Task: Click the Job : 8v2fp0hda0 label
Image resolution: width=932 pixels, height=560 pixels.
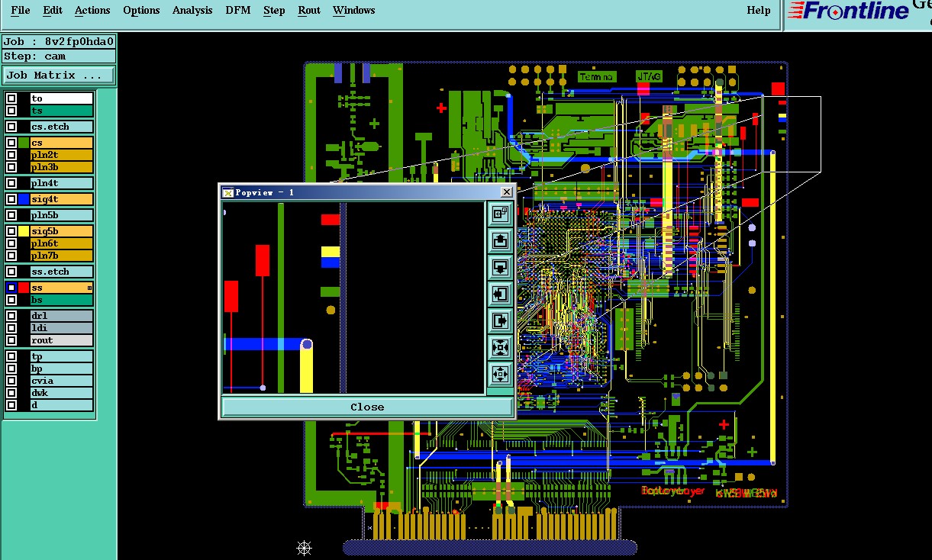Action: click(x=59, y=41)
